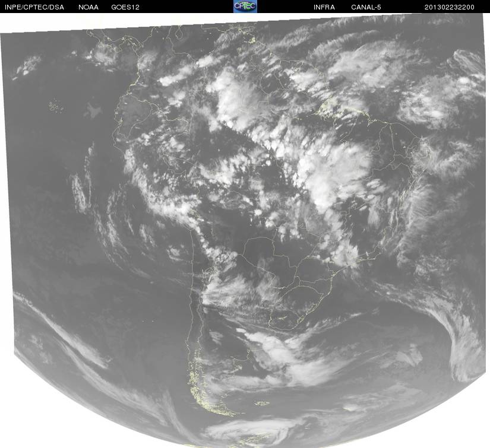
Task: Click the INFRA label in header
Action: [x=324, y=7]
